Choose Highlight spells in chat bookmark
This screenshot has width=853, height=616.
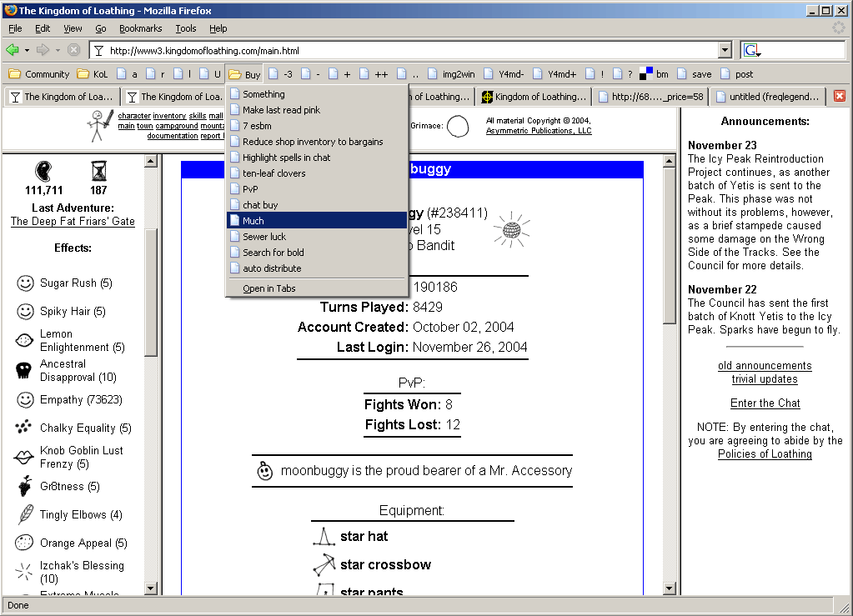click(x=317, y=158)
